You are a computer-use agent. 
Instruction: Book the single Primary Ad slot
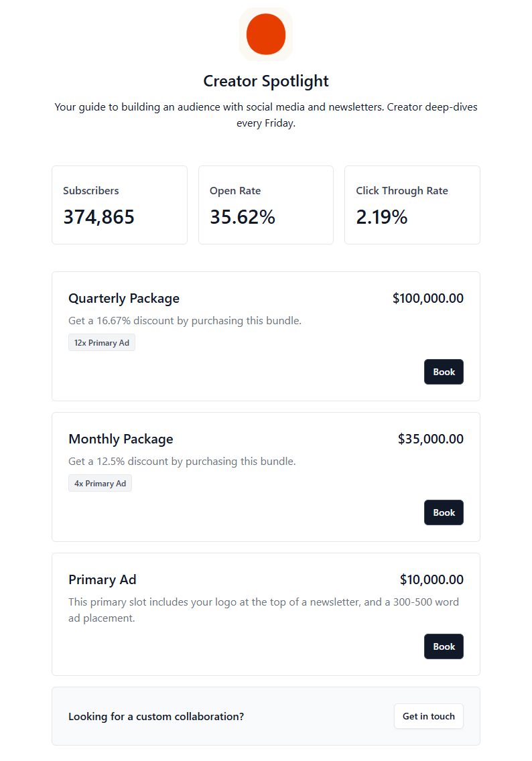(x=444, y=646)
